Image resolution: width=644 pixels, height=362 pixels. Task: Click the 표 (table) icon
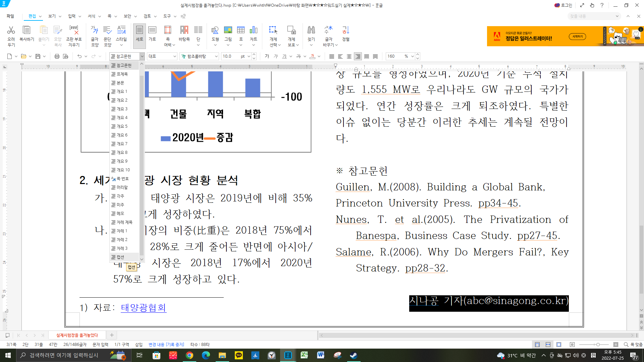click(x=241, y=30)
